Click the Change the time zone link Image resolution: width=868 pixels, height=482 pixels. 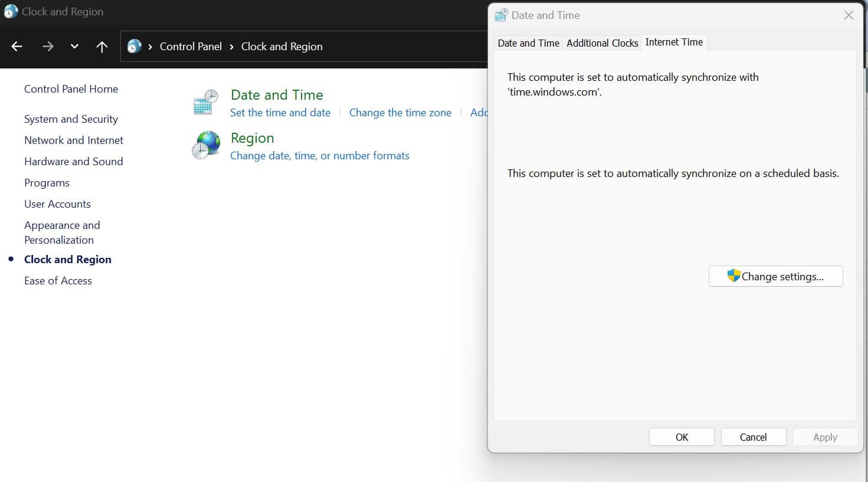[x=400, y=113]
